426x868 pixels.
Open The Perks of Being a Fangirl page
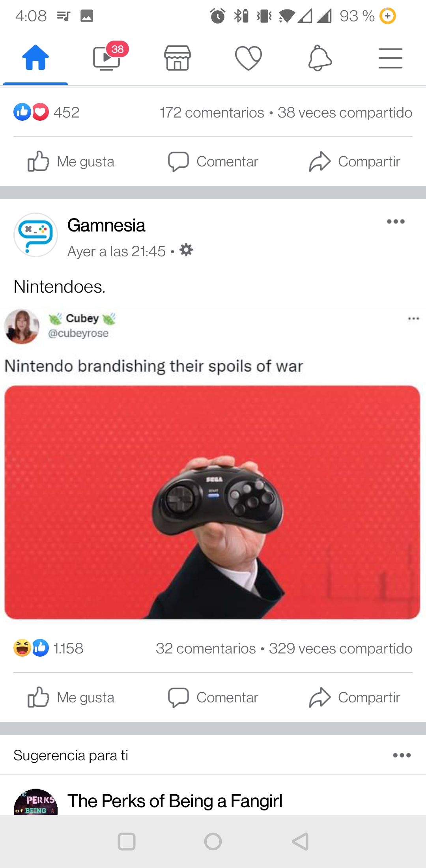point(175,801)
